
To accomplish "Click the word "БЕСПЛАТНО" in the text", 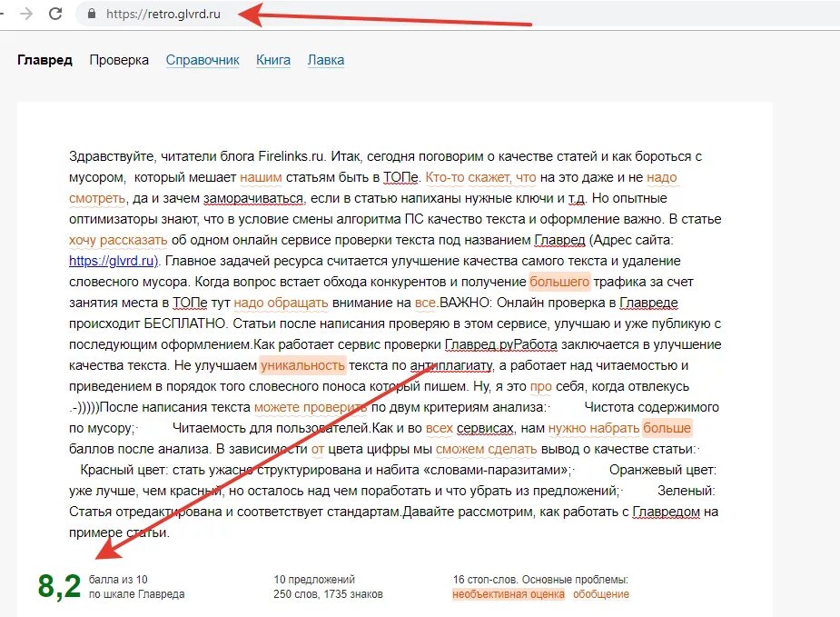I will 184,323.
